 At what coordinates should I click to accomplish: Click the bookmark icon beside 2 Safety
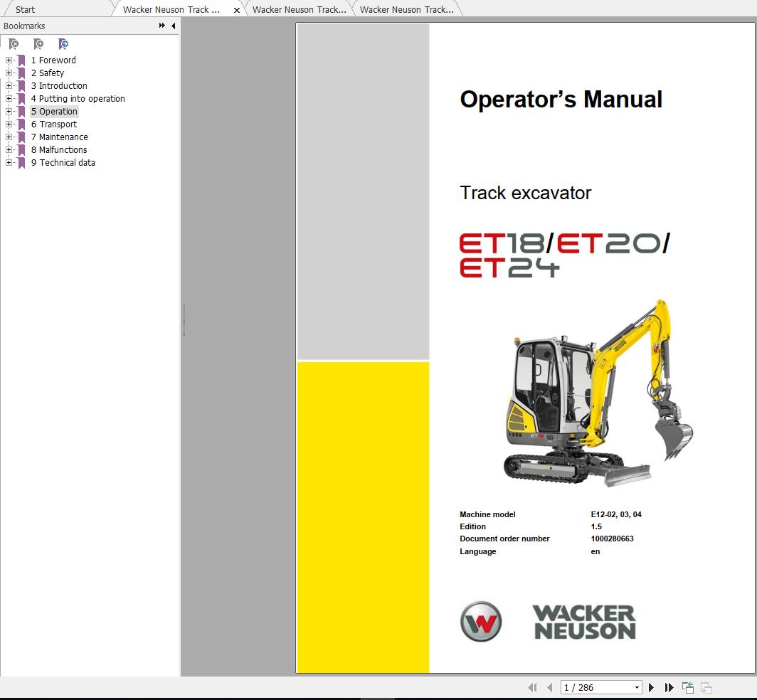(x=21, y=73)
